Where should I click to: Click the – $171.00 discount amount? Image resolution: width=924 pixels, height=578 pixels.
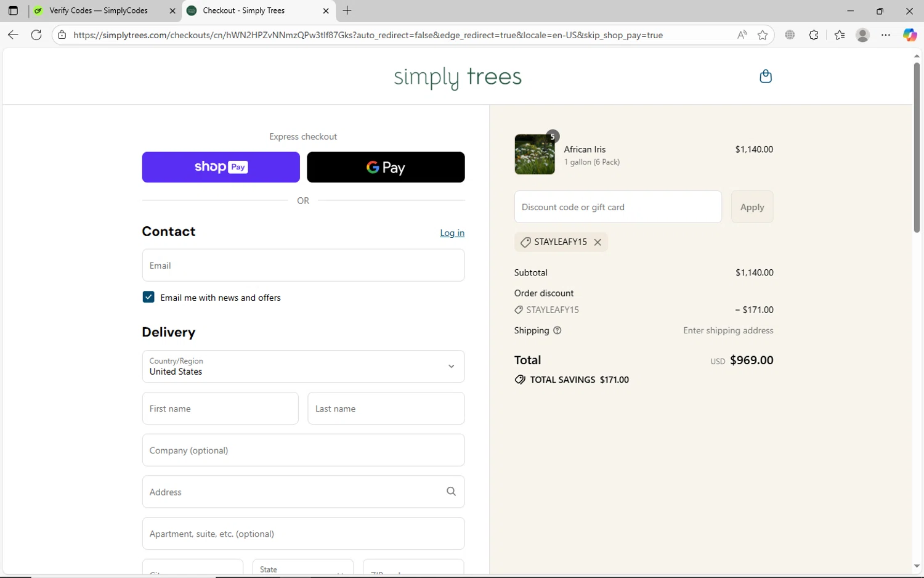point(754,310)
